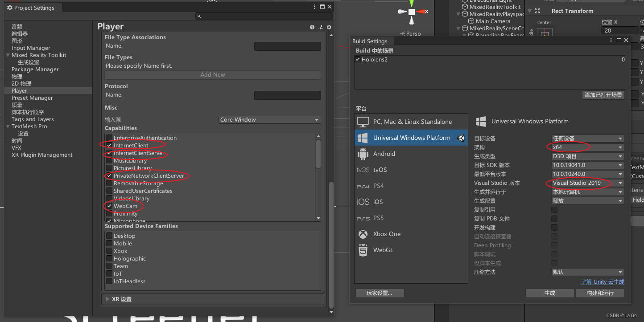644x322 pixels.
Task: Toggle EnterpriseAuthentication capability
Action: [x=109, y=138]
